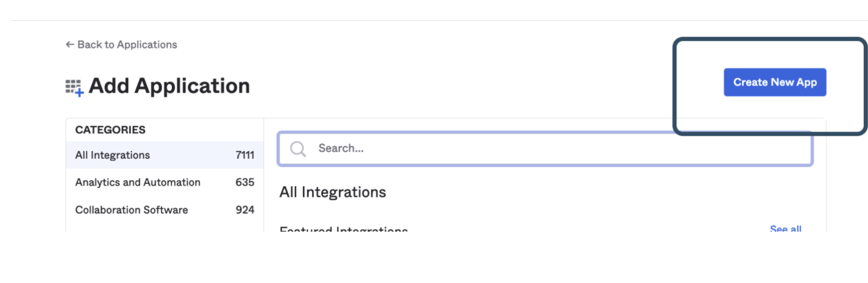The width and height of the screenshot is (868, 283).
Task: Click the 924 count beside Collaboration Software
Action: pos(245,210)
